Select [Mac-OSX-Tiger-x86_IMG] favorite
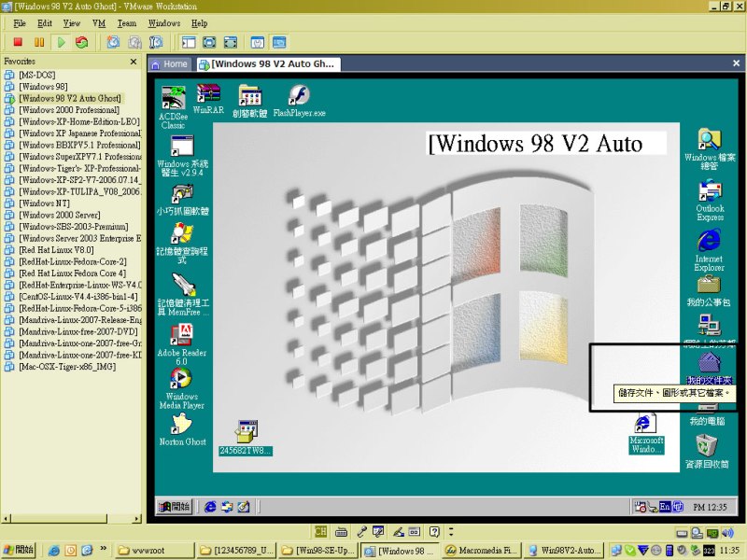 tap(66, 367)
